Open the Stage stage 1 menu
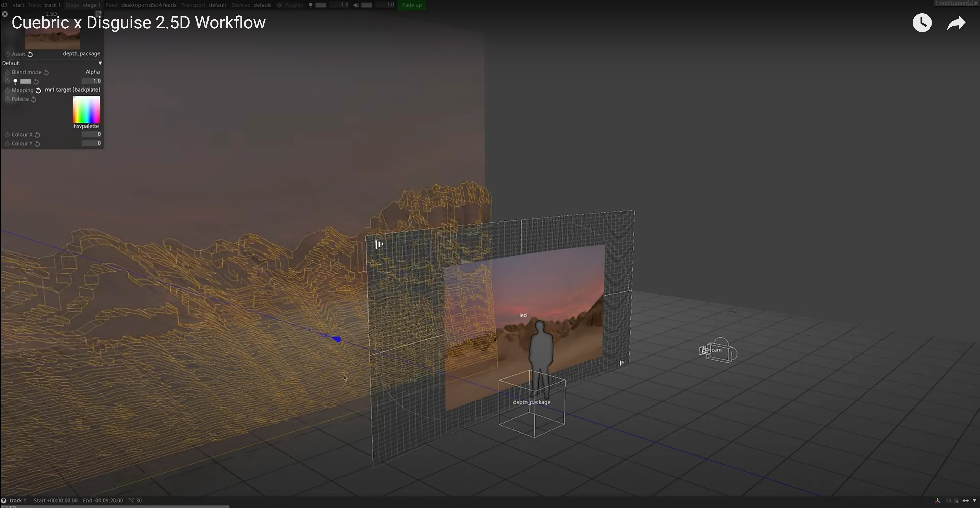The image size is (980, 508). click(83, 5)
